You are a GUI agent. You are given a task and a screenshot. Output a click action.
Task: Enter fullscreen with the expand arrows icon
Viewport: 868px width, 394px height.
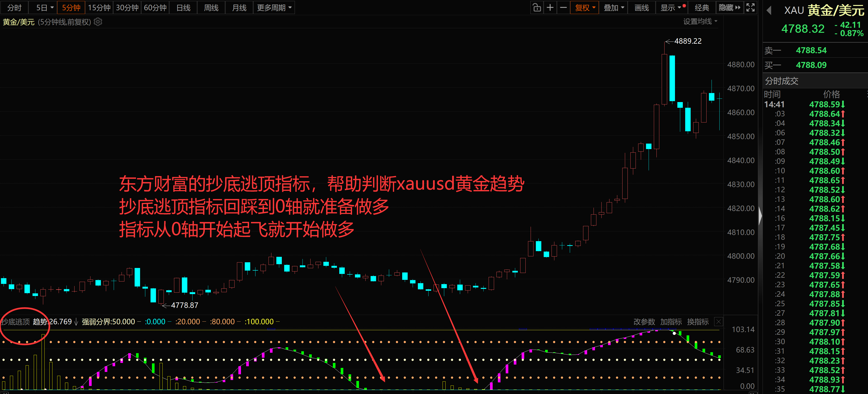coord(750,7)
